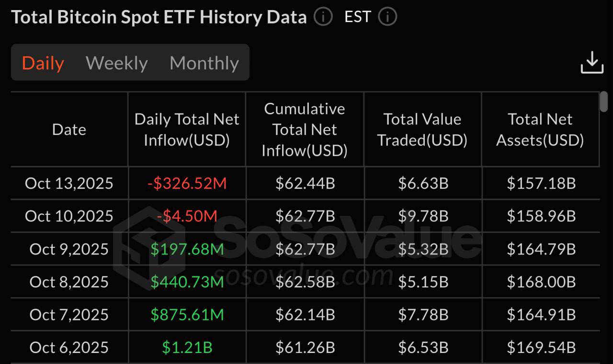Click the -$326.52M net inflow value

point(187,183)
